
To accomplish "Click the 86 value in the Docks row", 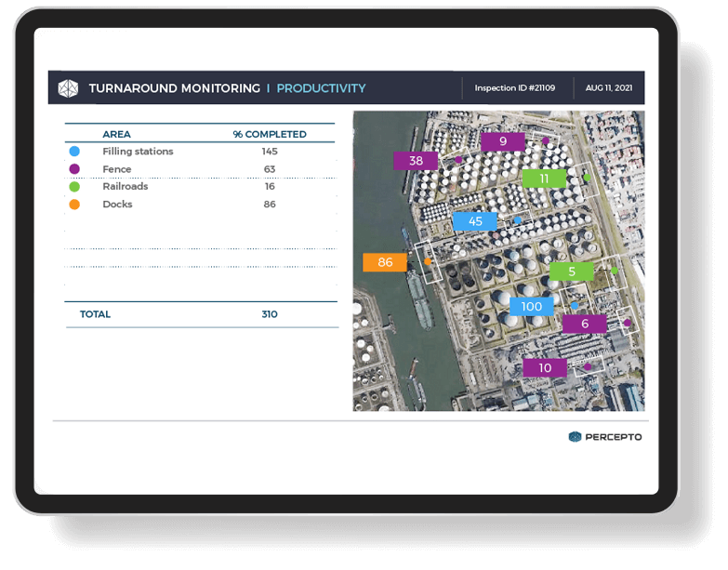I will click(x=270, y=205).
